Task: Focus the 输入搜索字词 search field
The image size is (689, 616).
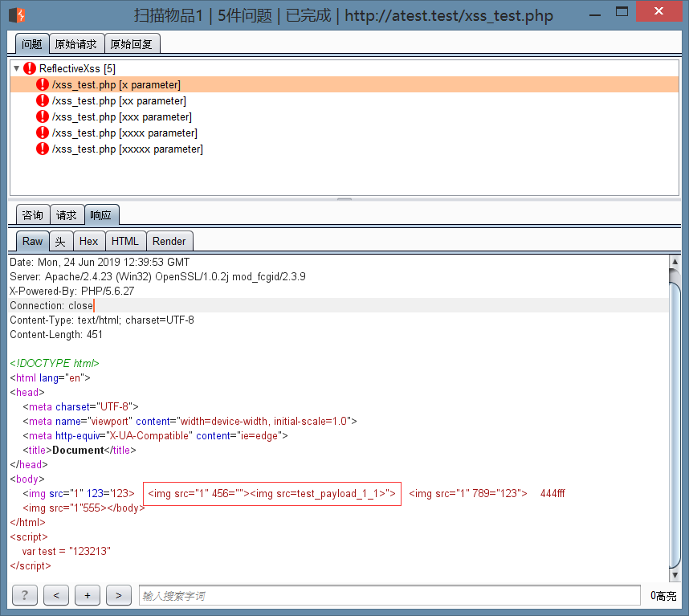Action: 389,595
